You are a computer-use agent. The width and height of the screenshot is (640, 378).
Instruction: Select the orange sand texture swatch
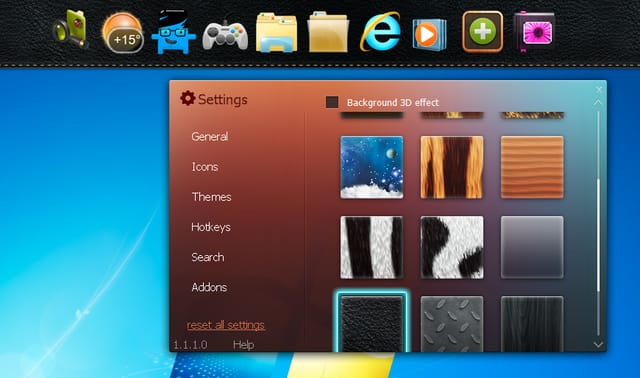click(x=532, y=167)
